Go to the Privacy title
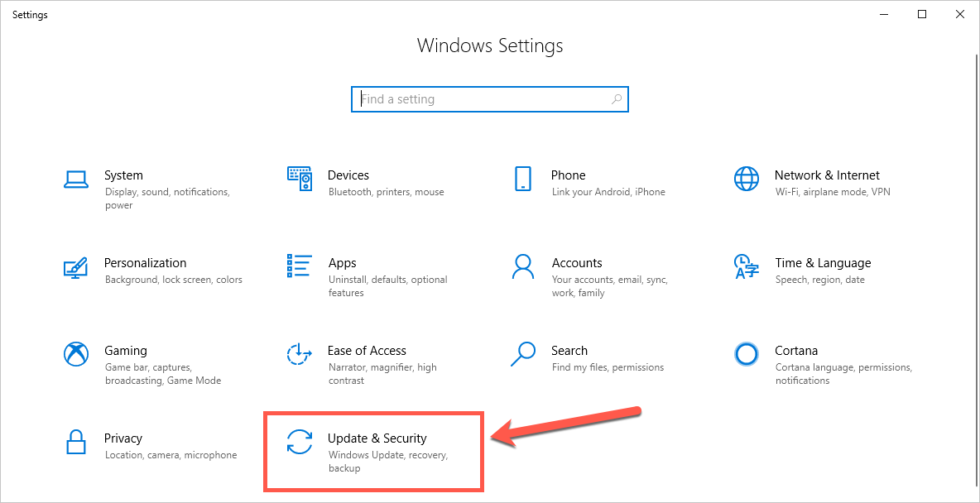Image resolution: width=980 pixels, height=503 pixels. click(x=123, y=438)
